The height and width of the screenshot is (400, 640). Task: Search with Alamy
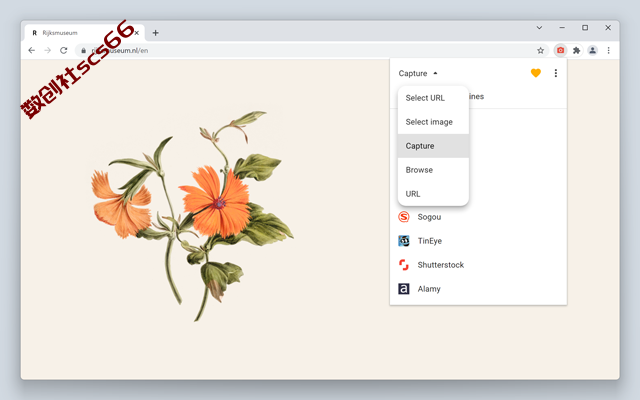(478, 289)
